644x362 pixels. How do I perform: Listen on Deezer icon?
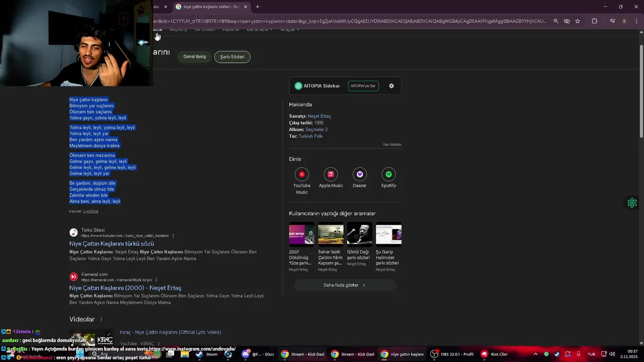tap(360, 174)
